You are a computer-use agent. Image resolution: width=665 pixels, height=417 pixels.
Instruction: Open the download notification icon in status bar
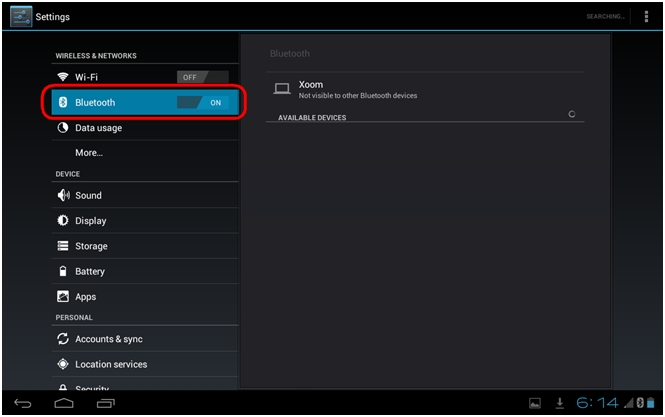(560, 403)
